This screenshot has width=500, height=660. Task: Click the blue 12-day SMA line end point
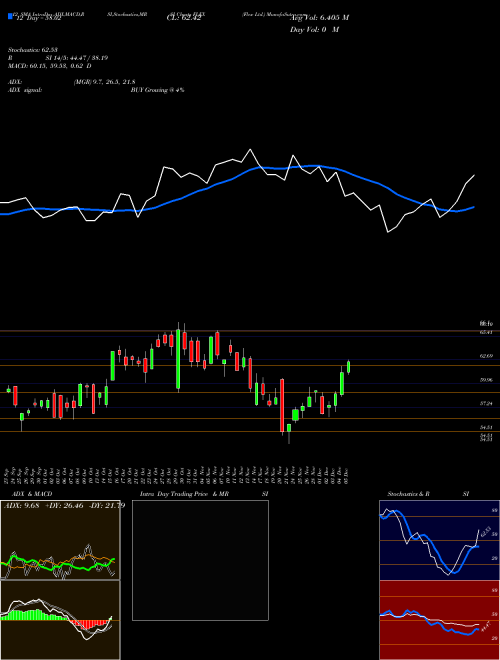[x=474, y=207]
